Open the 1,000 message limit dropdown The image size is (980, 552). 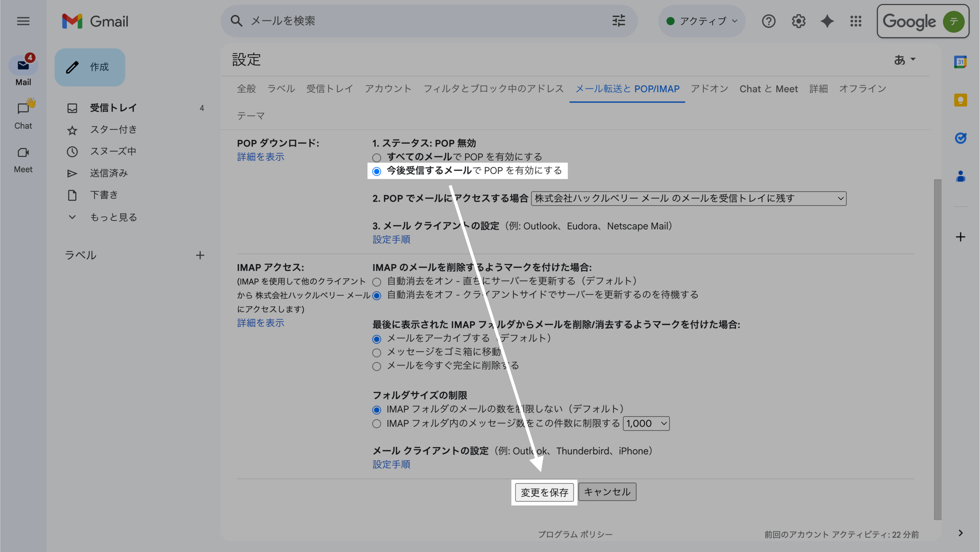pos(646,424)
